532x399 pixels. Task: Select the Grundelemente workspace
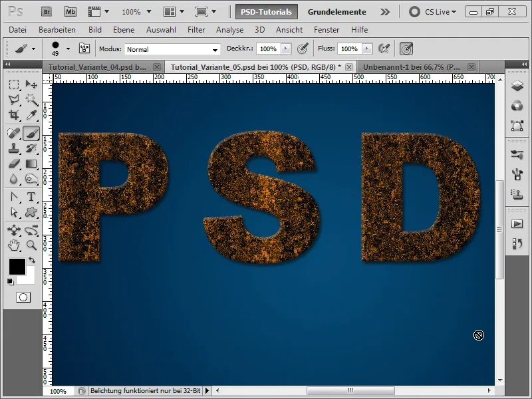coord(336,12)
